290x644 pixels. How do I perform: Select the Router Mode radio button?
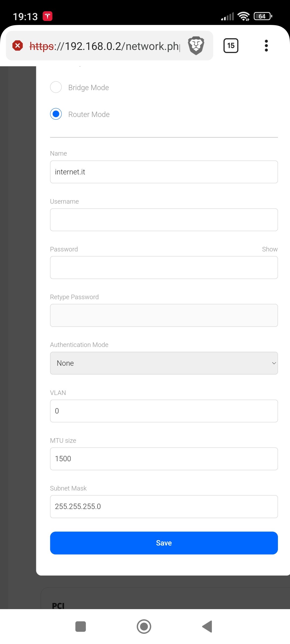pos(56,114)
